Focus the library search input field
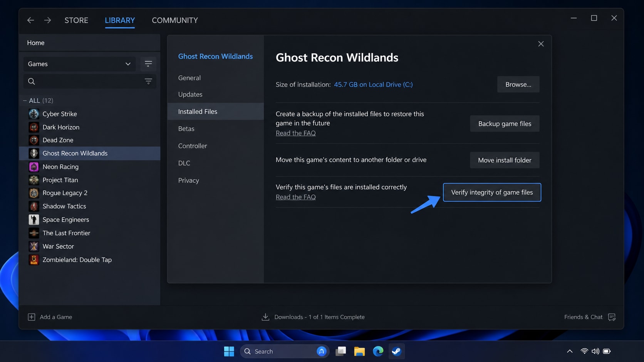644x362 pixels. pos(89,81)
